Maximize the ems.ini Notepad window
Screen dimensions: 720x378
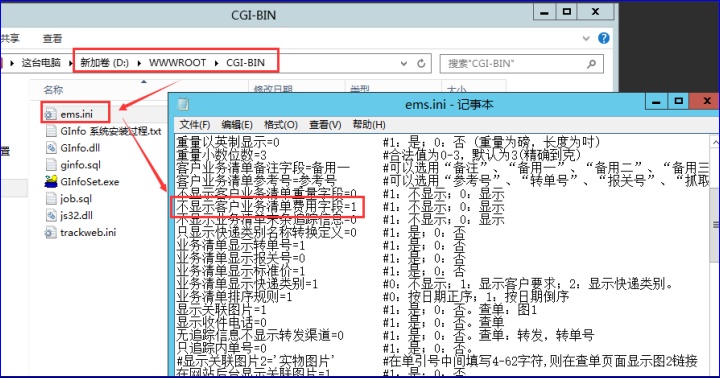pyautogui.click(x=678, y=102)
